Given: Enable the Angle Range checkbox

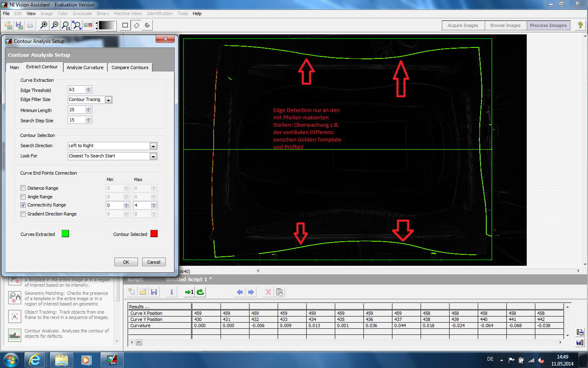Looking at the screenshot, I should (x=23, y=197).
